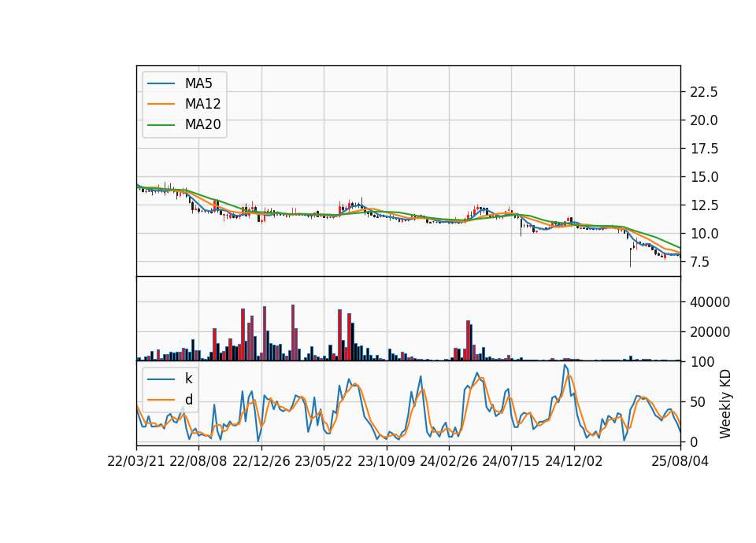Click the 0 KD axis label

(x=694, y=441)
